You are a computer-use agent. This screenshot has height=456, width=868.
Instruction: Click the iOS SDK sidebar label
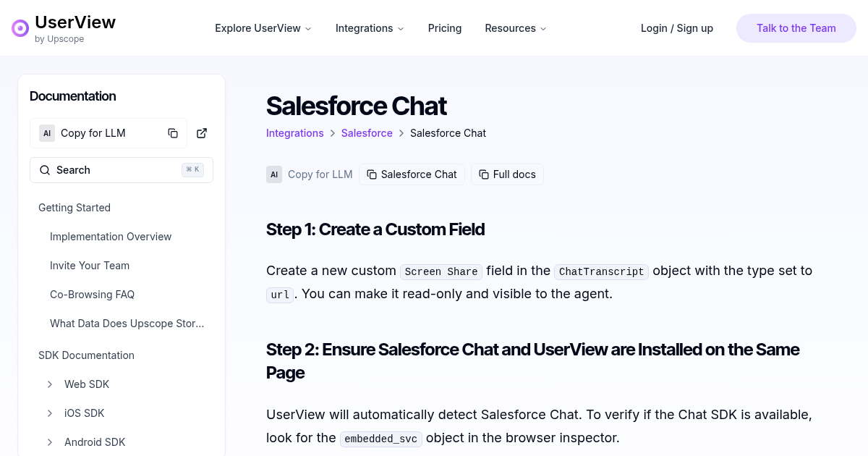(x=85, y=413)
